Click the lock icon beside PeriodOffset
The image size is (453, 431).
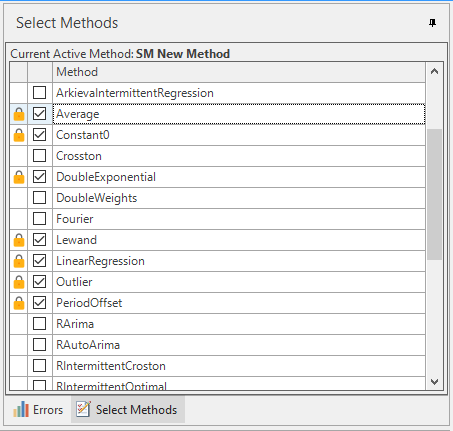click(x=19, y=303)
